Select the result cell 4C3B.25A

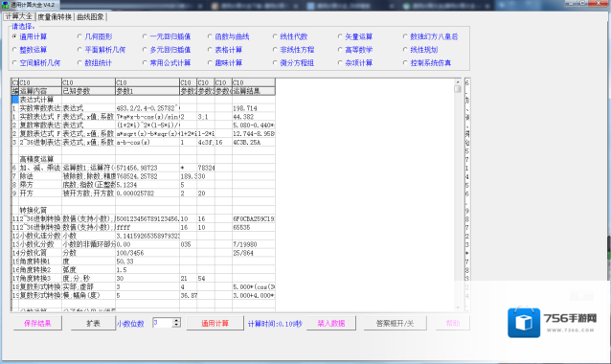254,143
